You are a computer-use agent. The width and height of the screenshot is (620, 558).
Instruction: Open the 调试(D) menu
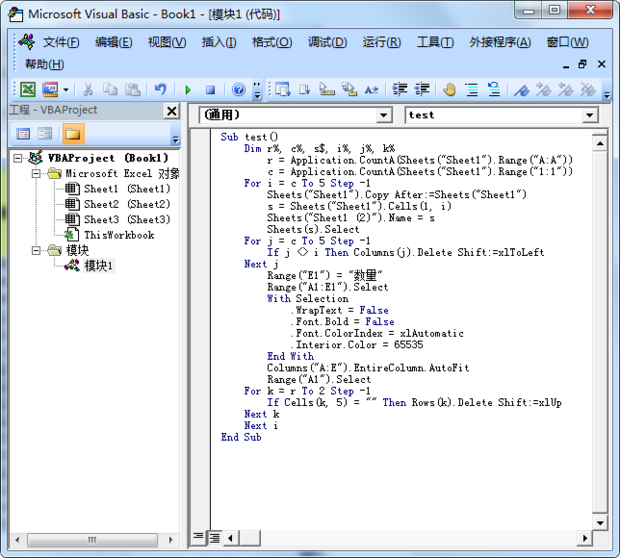pos(327,42)
